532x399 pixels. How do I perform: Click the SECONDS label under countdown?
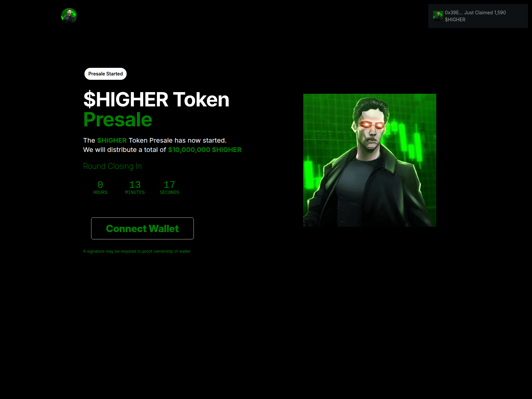pyautogui.click(x=170, y=193)
